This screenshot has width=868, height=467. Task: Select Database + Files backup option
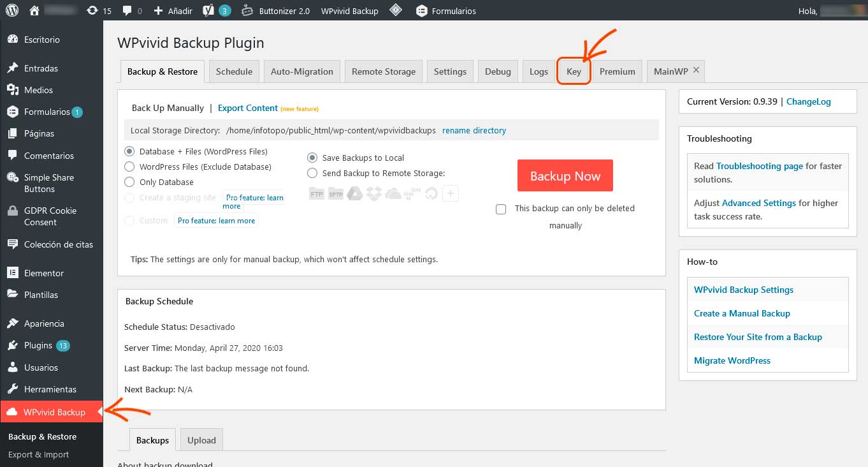(x=129, y=152)
